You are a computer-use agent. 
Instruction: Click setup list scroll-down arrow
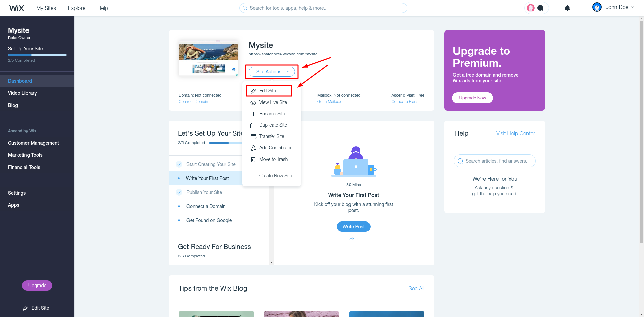[271, 263]
